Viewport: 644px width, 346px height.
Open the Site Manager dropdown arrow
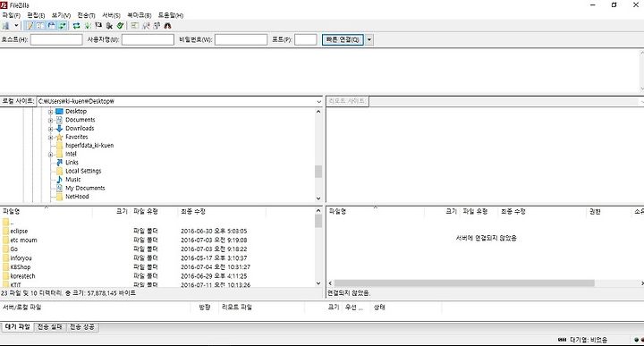(x=16, y=26)
